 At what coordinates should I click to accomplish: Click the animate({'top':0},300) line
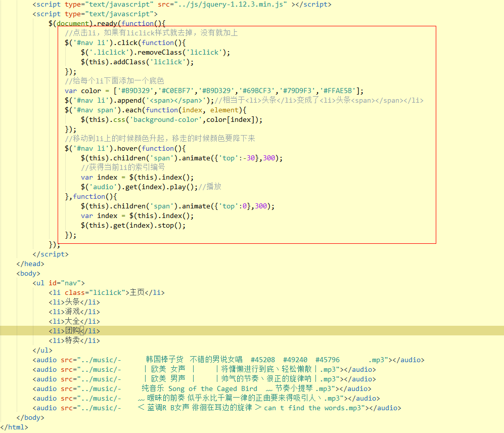(178, 206)
